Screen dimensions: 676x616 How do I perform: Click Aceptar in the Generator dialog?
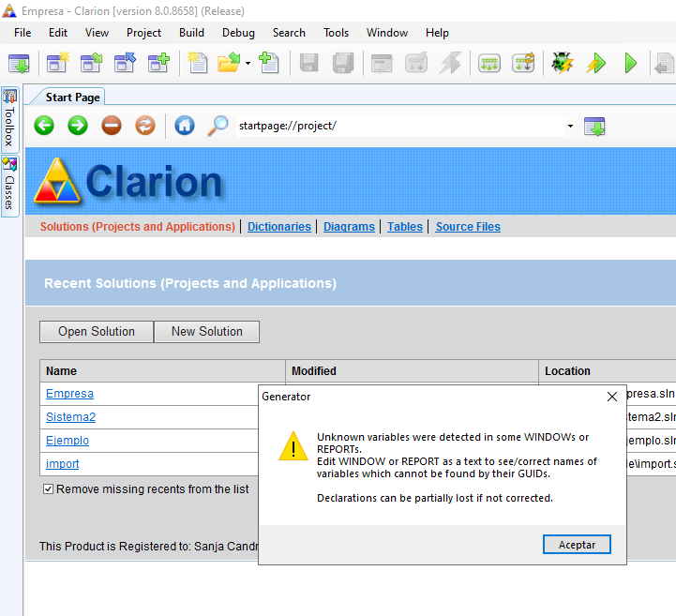[x=577, y=545]
